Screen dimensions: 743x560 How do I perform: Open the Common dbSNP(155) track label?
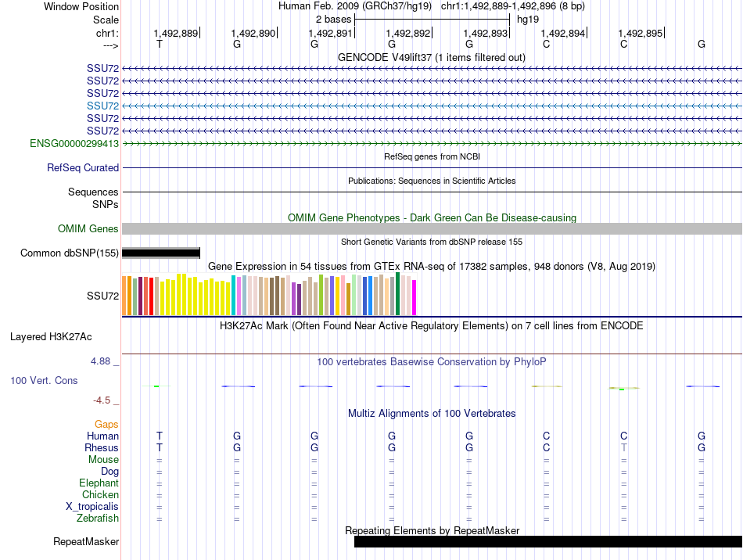point(70,253)
